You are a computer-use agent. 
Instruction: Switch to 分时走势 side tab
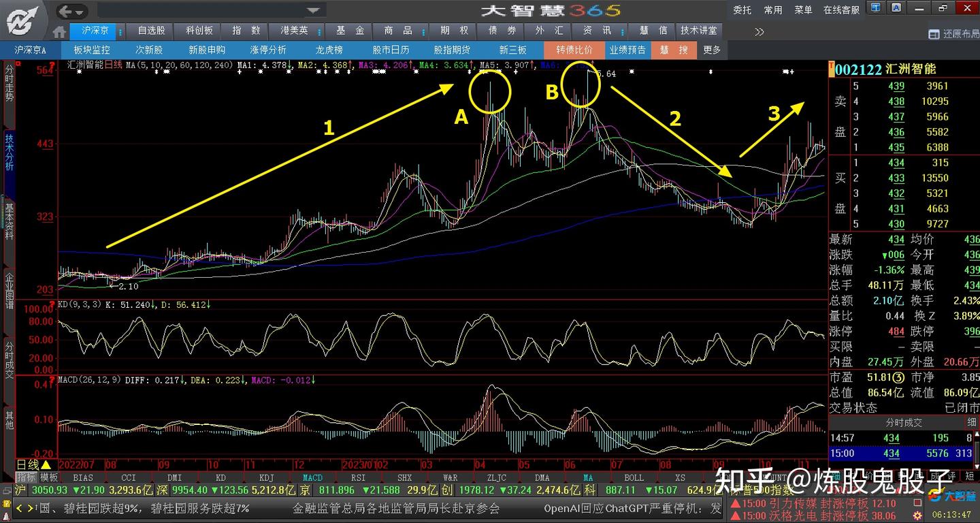pyautogui.click(x=9, y=84)
